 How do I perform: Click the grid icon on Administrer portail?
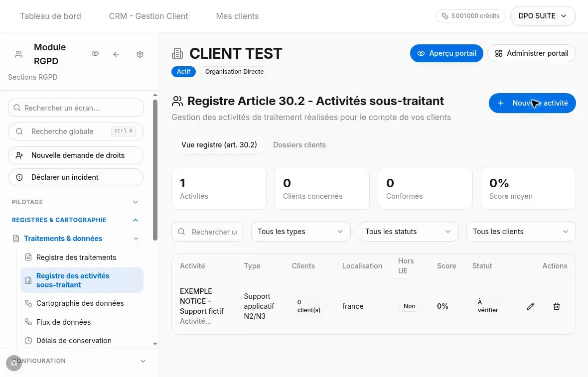click(x=498, y=53)
